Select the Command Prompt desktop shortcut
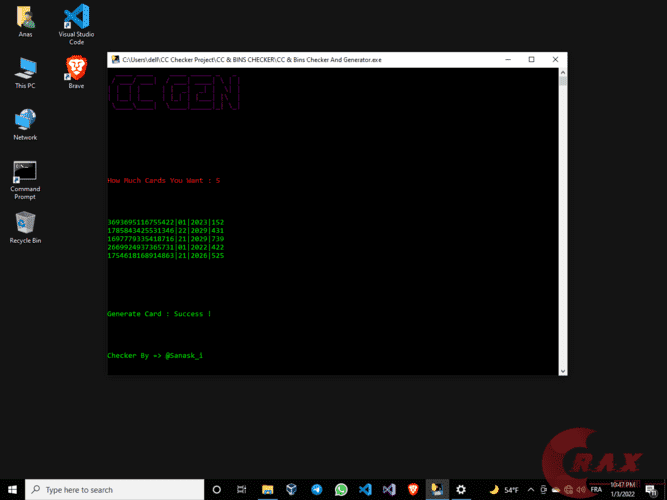Viewport: 667px width, 500px height. point(25,180)
